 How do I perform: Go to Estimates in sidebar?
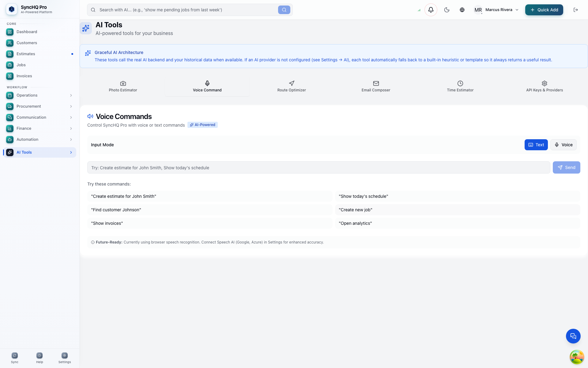(x=40, y=54)
